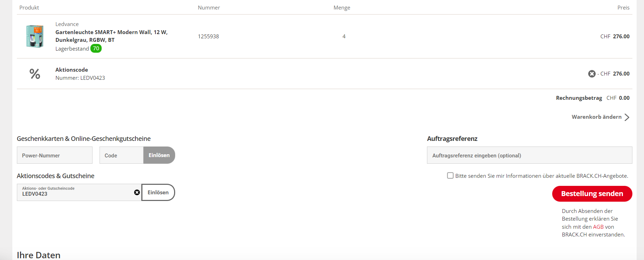Image resolution: width=644 pixels, height=260 pixels.
Task: Click the percent icon beside Aktionscode
Action: (35, 74)
